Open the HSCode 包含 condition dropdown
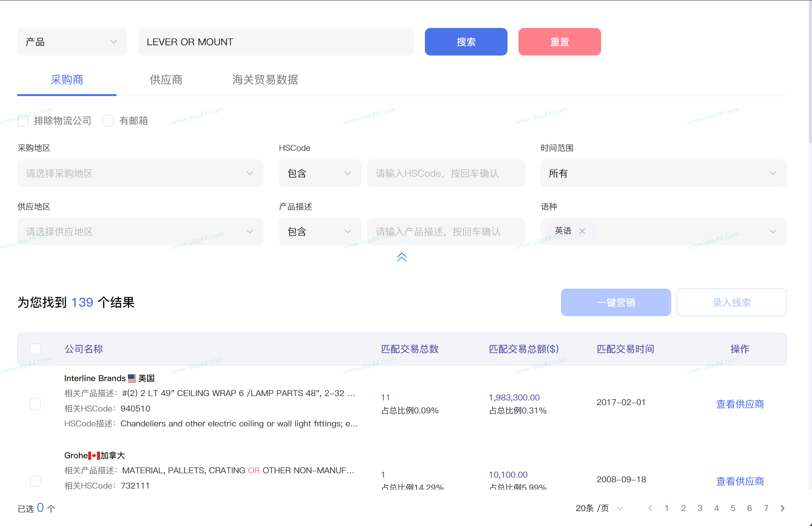This screenshot has width=812, height=526. (x=320, y=173)
